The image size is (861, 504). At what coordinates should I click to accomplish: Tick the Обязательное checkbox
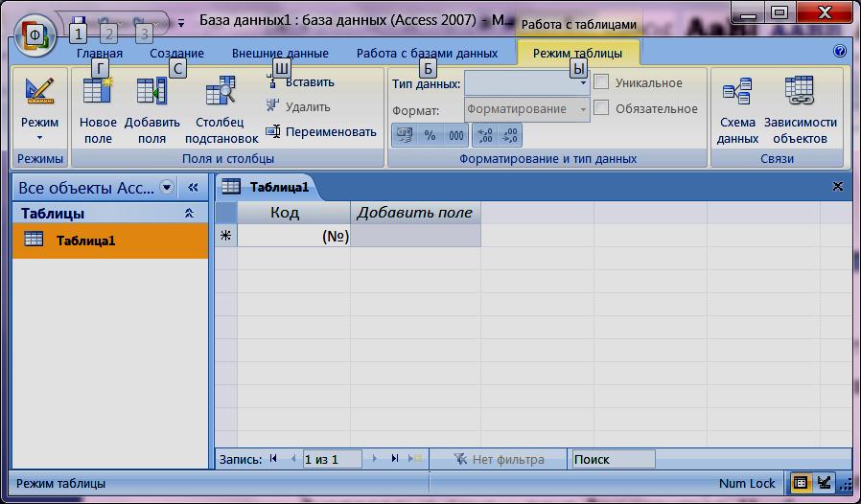pyautogui.click(x=601, y=107)
